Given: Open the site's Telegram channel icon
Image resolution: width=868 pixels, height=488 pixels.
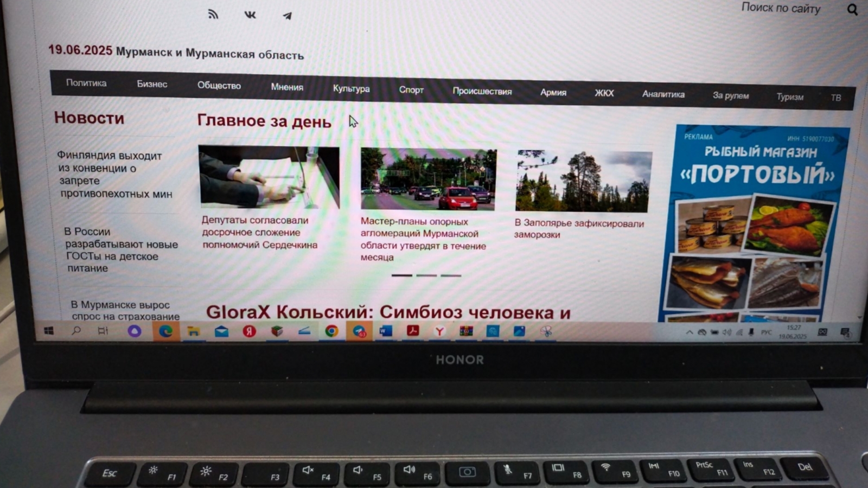Looking at the screenshot, I should click(x=288, y=16).
